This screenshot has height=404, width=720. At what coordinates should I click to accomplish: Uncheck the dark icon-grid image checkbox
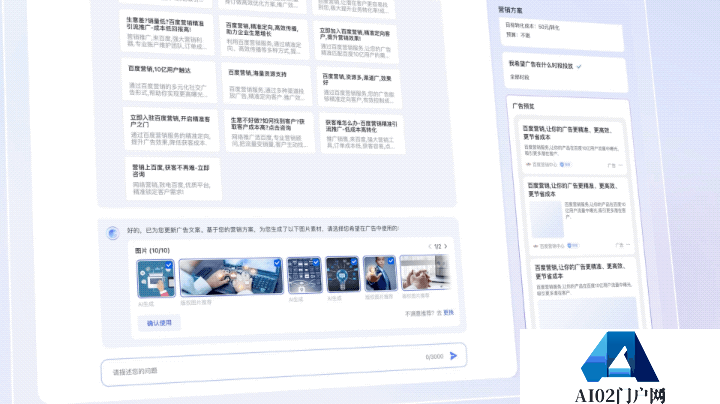[x=316, y=262]
